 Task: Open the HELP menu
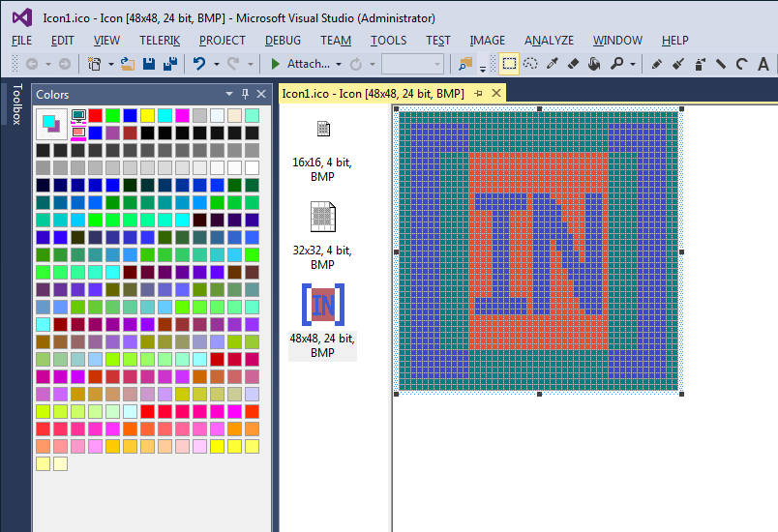pyautogui.click(x=674, y=41)
